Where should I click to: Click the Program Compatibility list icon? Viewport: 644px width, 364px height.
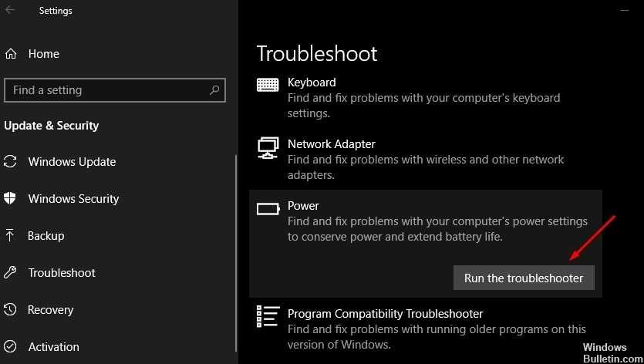click(268, 316)
